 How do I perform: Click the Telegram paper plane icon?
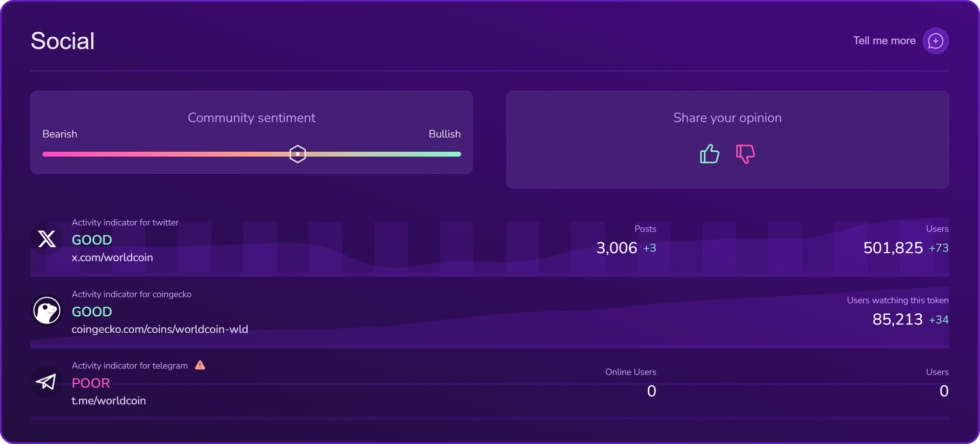pos(47,382)
